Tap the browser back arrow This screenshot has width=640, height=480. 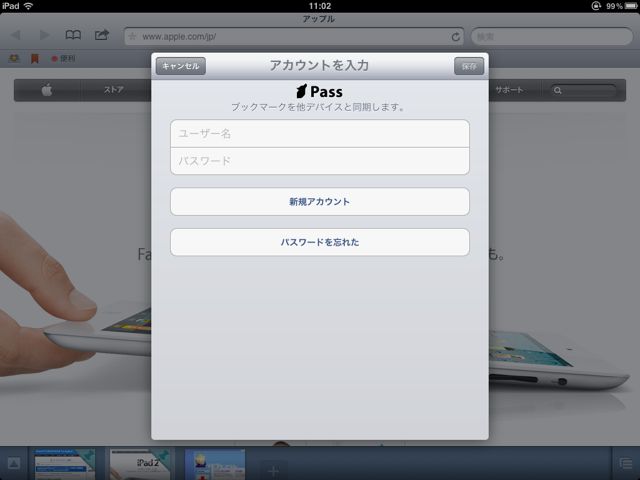point(16,35)
